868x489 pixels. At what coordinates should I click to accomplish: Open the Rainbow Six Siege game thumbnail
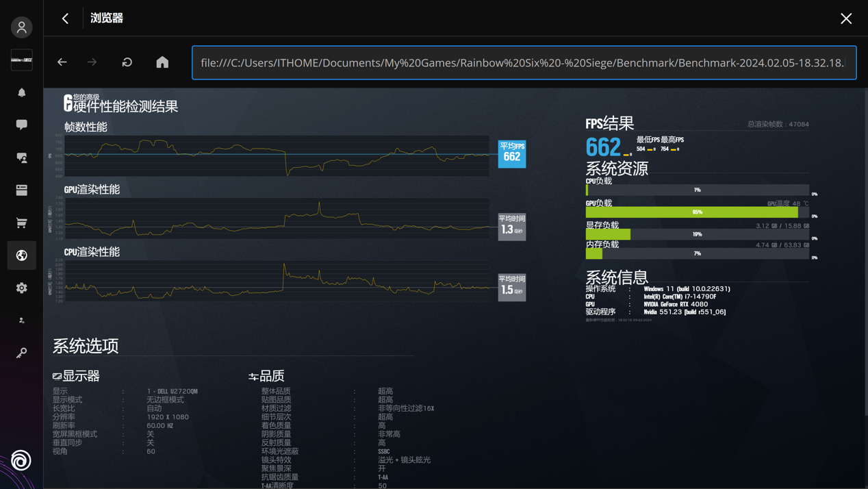click(x=22, y=60)
